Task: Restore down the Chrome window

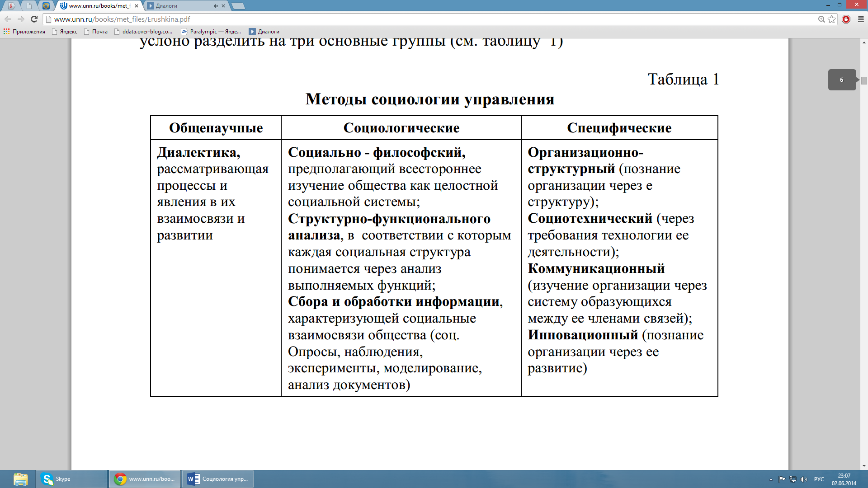Action: [840, 5]
